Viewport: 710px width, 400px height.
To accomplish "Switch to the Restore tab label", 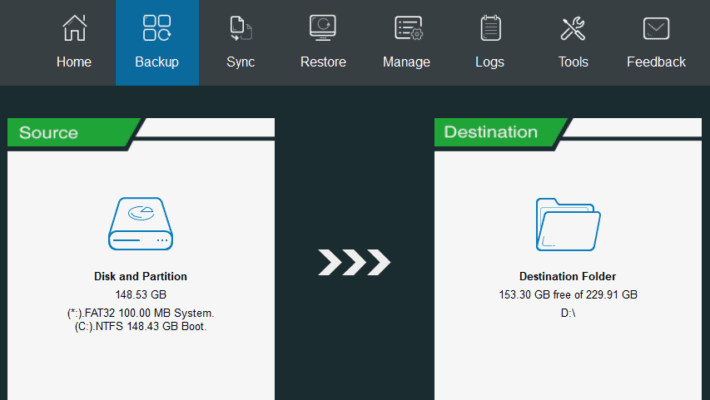I will (x=323, y=62).
